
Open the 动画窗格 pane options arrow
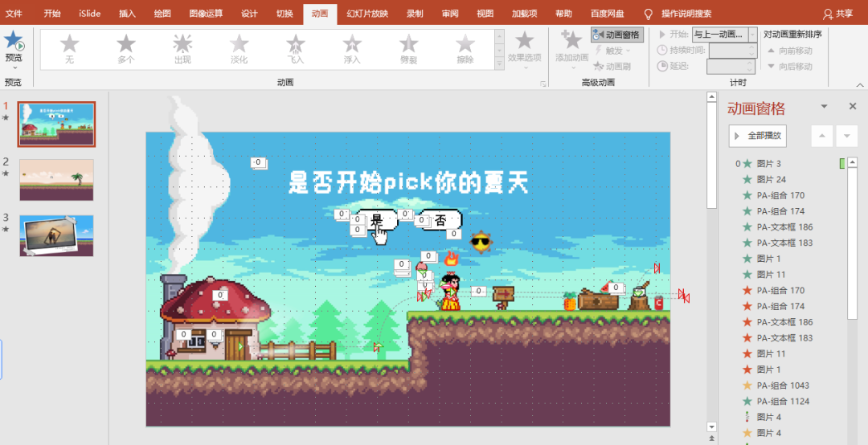pyautogui.click(x=824, y=107)
